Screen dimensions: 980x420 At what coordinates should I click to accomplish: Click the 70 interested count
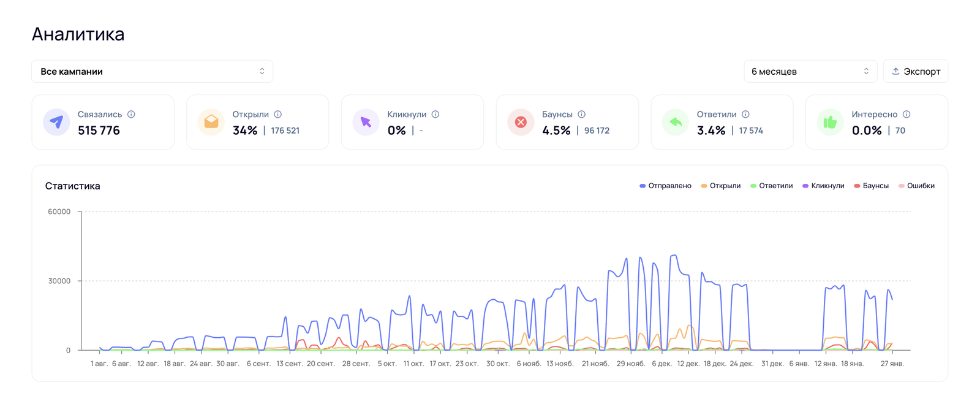[900, 131]
